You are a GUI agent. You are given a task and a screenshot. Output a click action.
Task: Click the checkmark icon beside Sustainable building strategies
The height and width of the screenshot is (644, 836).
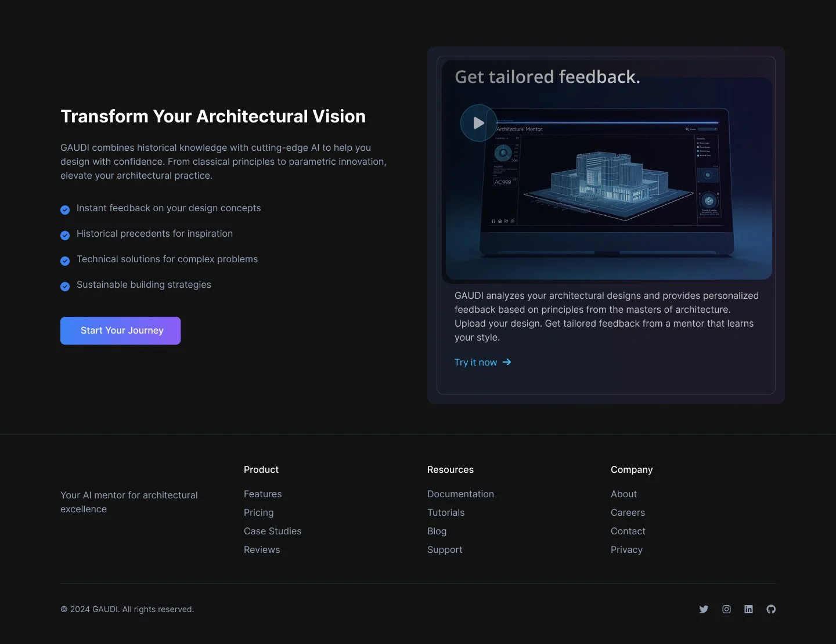(65, 286)
